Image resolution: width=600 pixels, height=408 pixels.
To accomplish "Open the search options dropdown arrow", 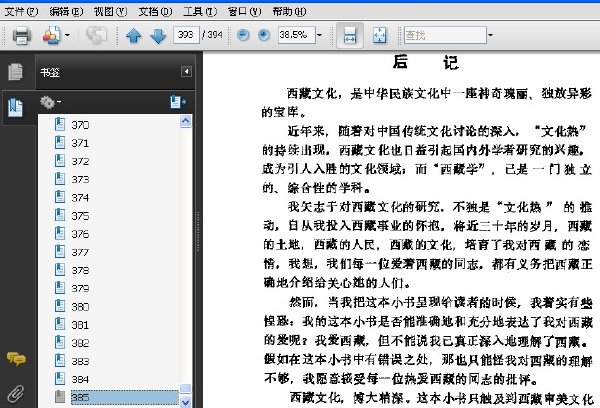I will click(x=490, y=35).
